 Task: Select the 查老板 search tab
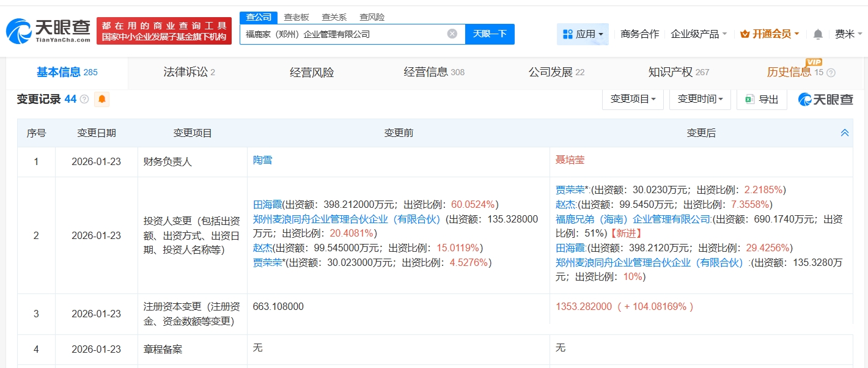(x=296, y=17)
